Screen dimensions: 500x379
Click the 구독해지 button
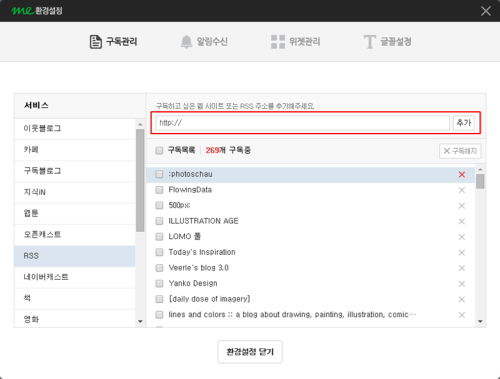(460, 151)
